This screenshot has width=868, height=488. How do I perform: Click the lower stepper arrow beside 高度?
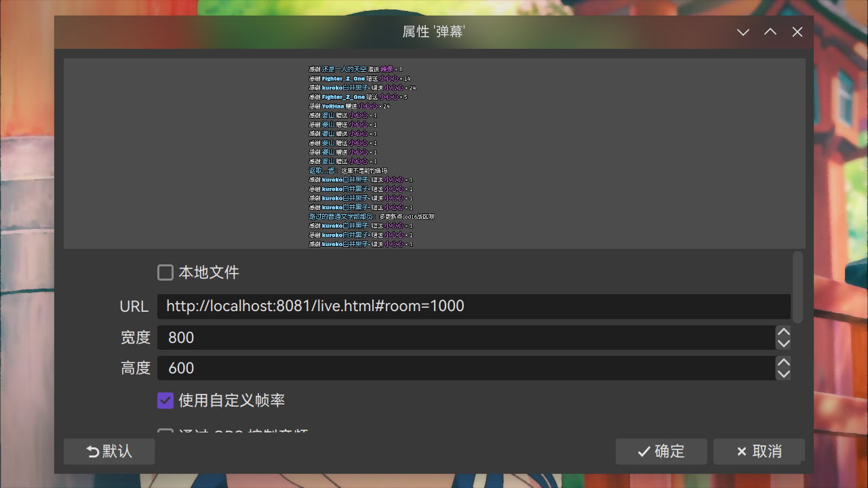coord(783,374)
